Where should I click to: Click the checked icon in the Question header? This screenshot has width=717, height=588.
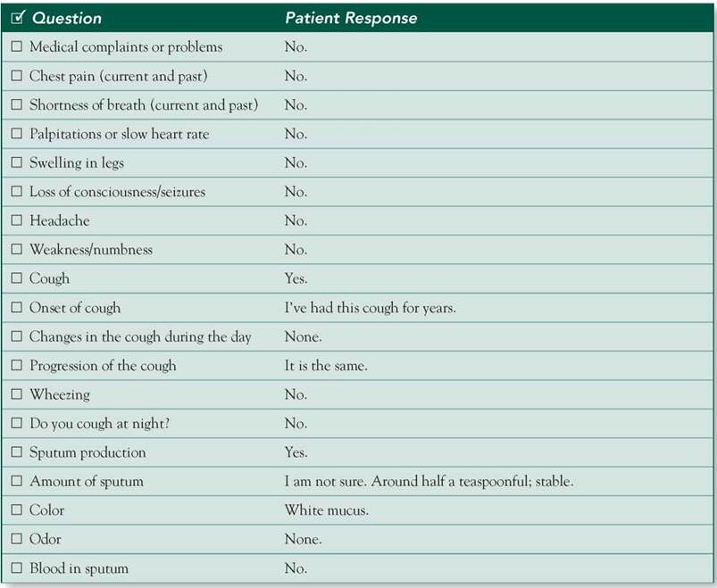(x=18, y=17)
